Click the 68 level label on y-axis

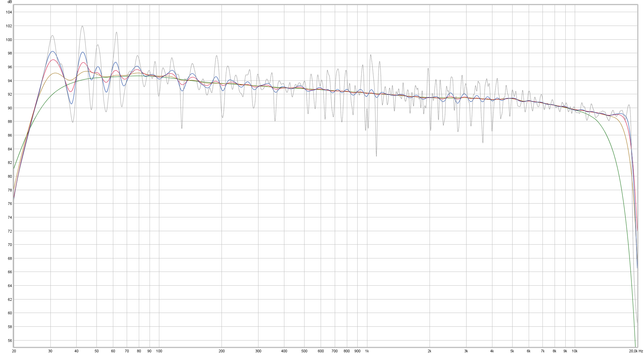10,258
